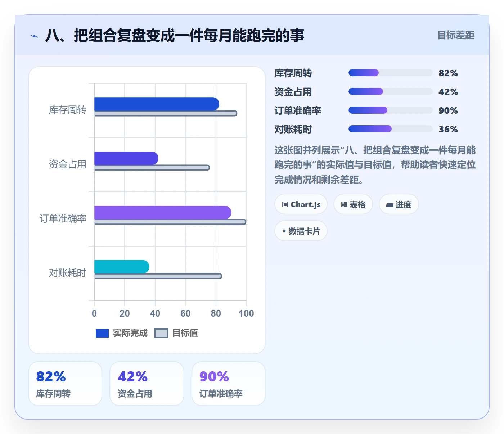Select the 进度 tag
Screen dimensions: 504x434
[399, 204]
